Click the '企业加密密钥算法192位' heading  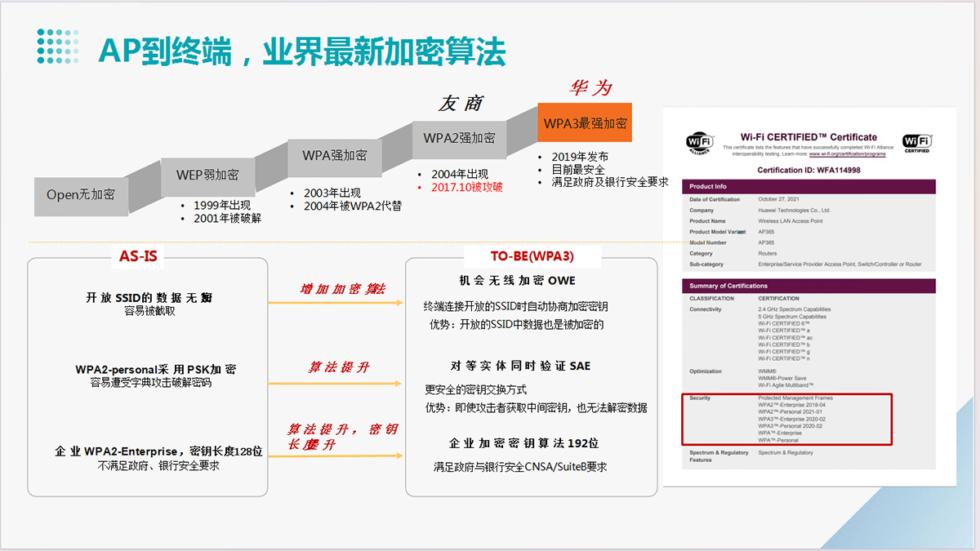(x=523, y=443)
